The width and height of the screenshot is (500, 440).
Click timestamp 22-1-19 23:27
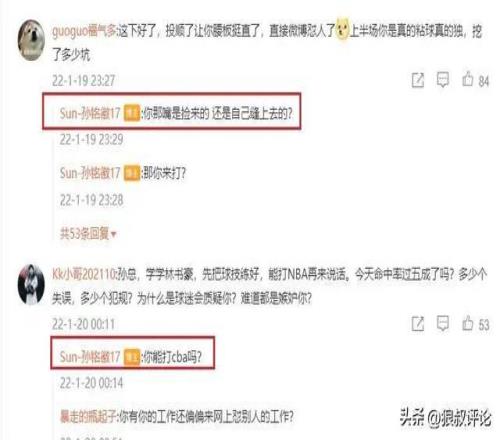coord(83,81)
